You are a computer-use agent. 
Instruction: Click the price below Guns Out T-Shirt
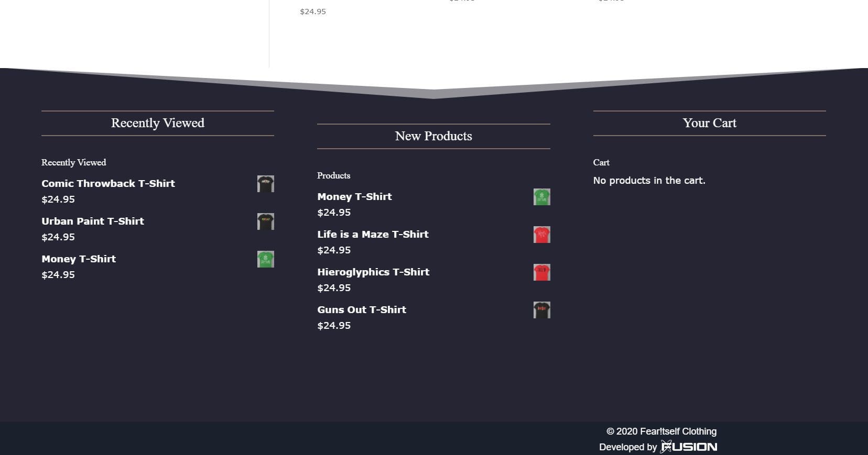click(334, 326)
